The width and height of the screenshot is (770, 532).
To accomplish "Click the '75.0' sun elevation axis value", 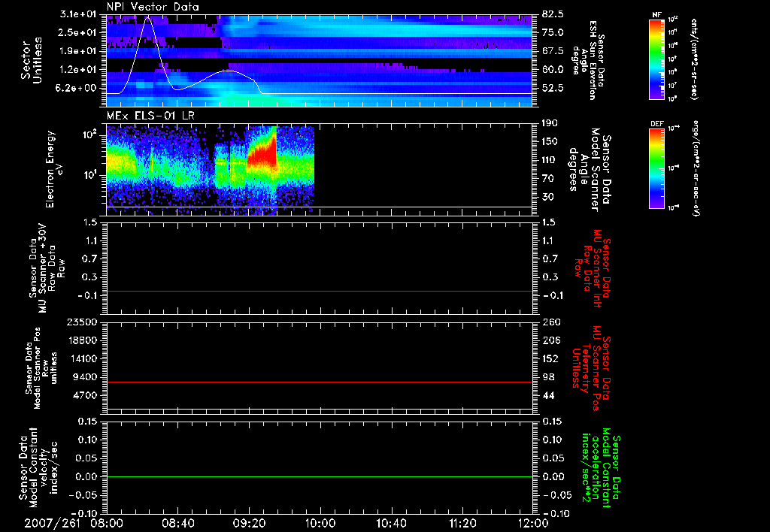I will pos(553,32).
